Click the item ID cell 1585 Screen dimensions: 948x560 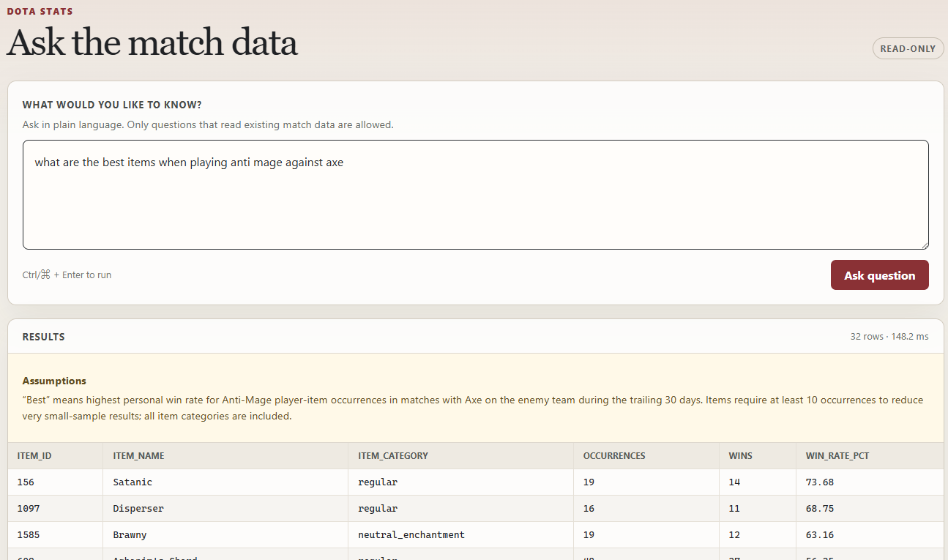(56, 535)
